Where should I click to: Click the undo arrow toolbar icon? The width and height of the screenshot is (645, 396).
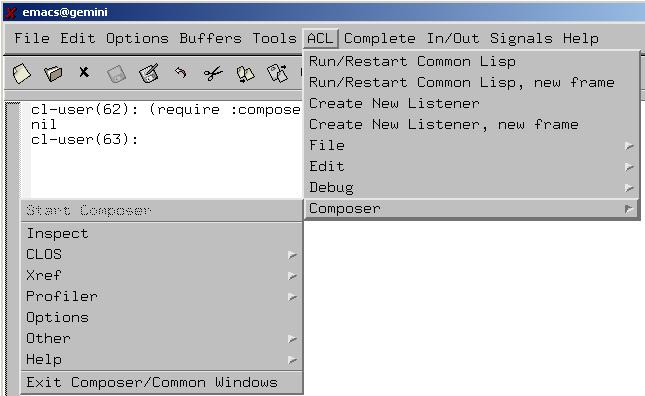pyautogui.click(x=181, y=73)
